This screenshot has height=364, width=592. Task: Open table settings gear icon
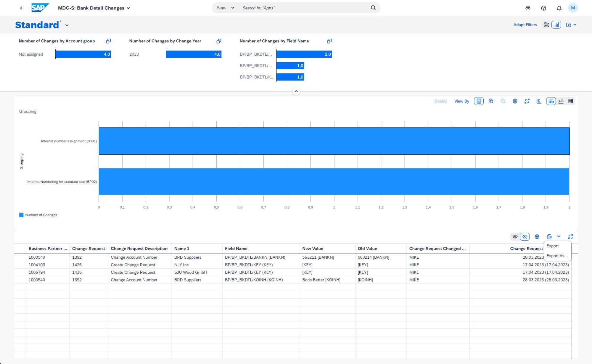[537, 237]
